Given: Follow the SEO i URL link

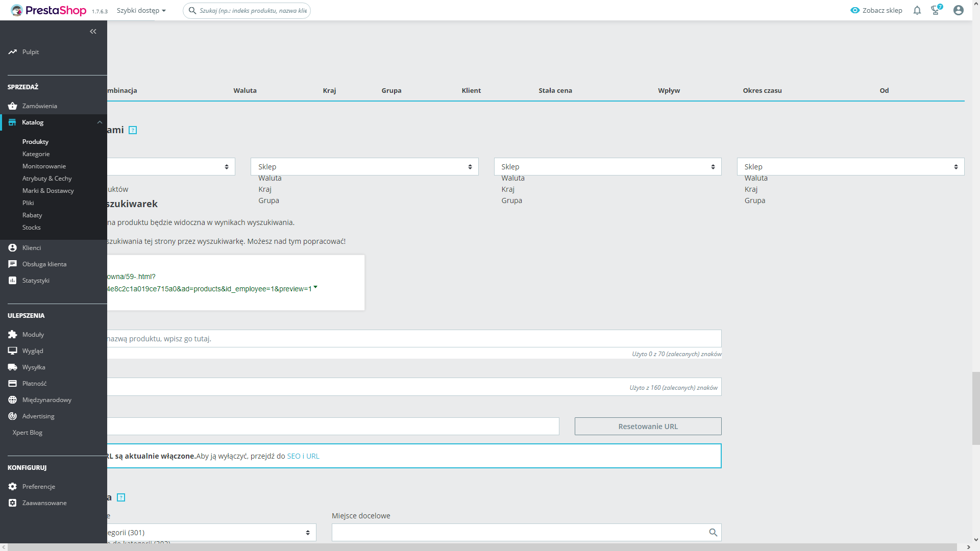Looking at the screenshot, I should tap(303, 456).
